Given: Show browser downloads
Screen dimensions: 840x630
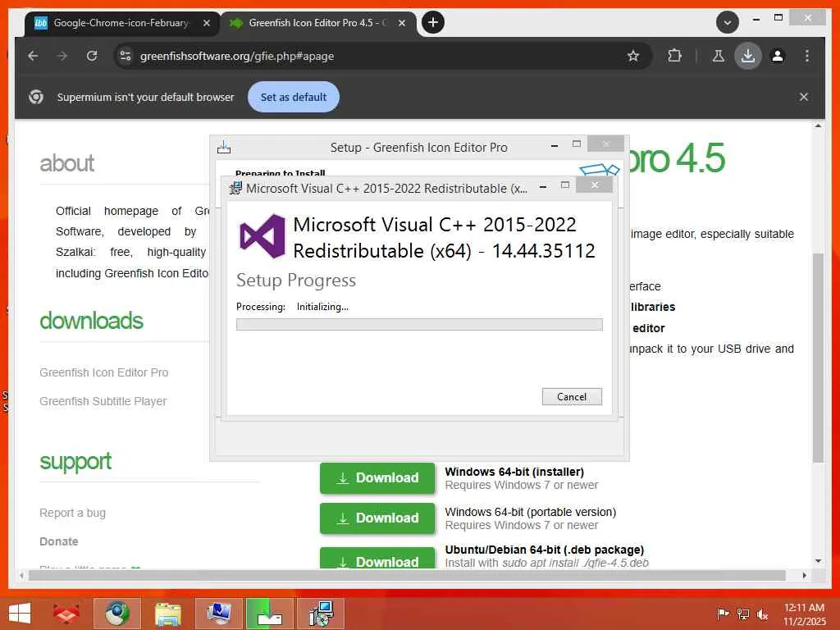Looking at the screenshot, I should pos(748,56).
